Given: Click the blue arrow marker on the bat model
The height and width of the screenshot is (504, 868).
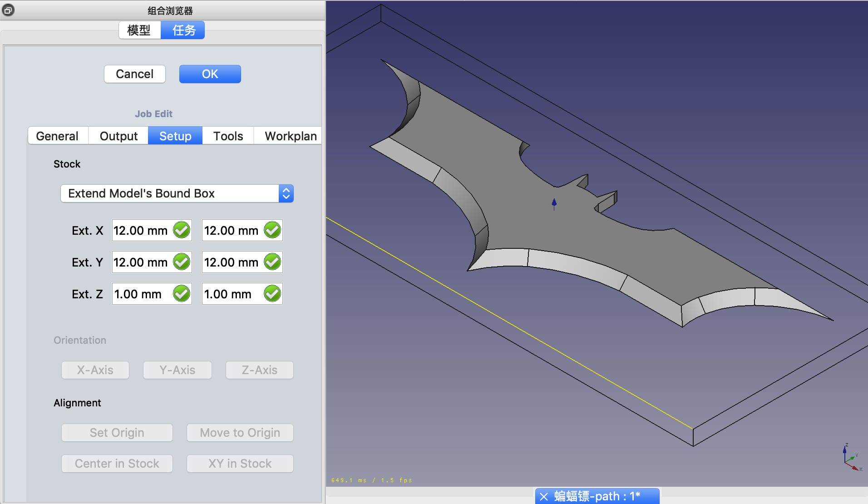Looking at the screenshot, I should (554, 203).
